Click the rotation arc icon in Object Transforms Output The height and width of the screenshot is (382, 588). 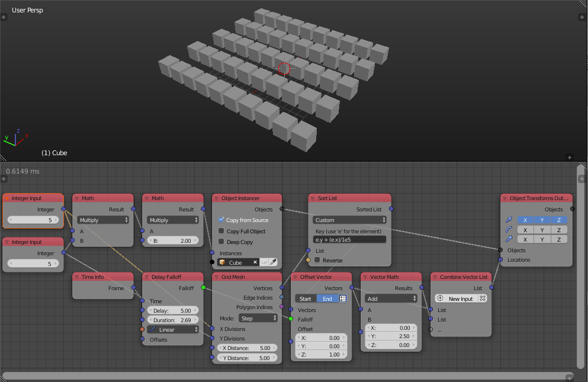509,230
